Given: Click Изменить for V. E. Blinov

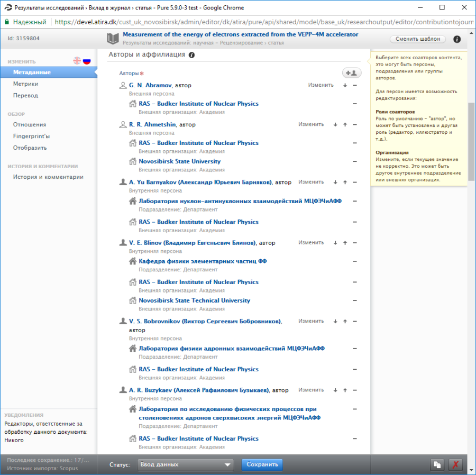Looking at the screenshot, I should tap(311, 242).
